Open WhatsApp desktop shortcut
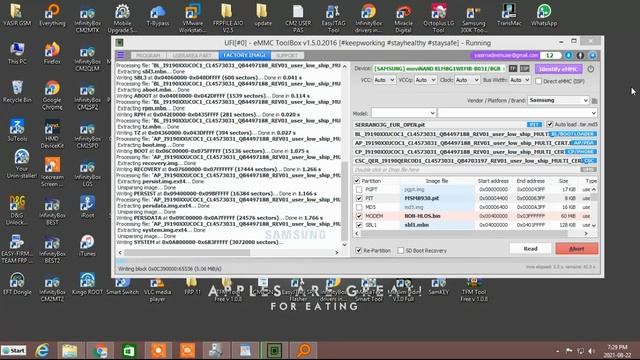Viewport: 640px width, 360px height. pyautogui.click(x=544, y=15)
